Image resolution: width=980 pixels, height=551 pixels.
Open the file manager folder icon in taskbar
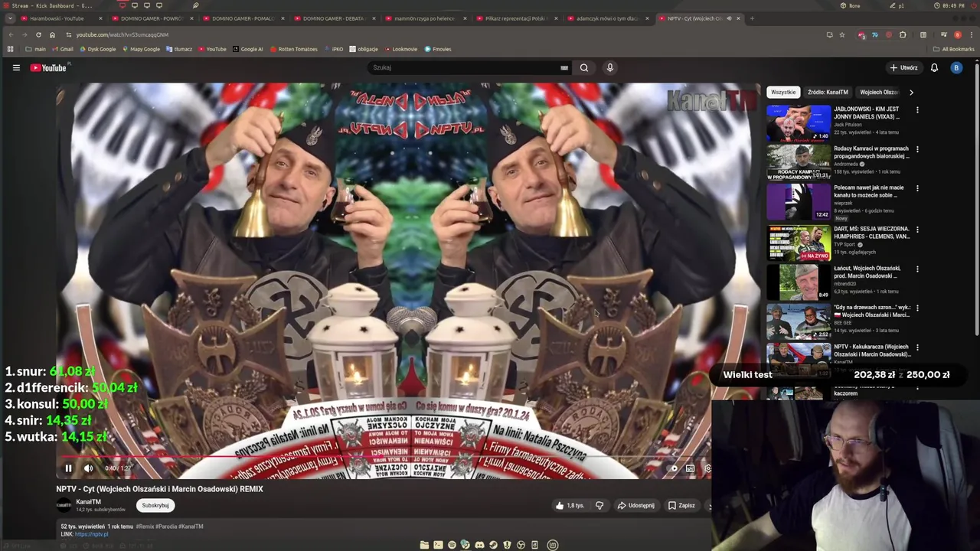(x=424, y=545)
